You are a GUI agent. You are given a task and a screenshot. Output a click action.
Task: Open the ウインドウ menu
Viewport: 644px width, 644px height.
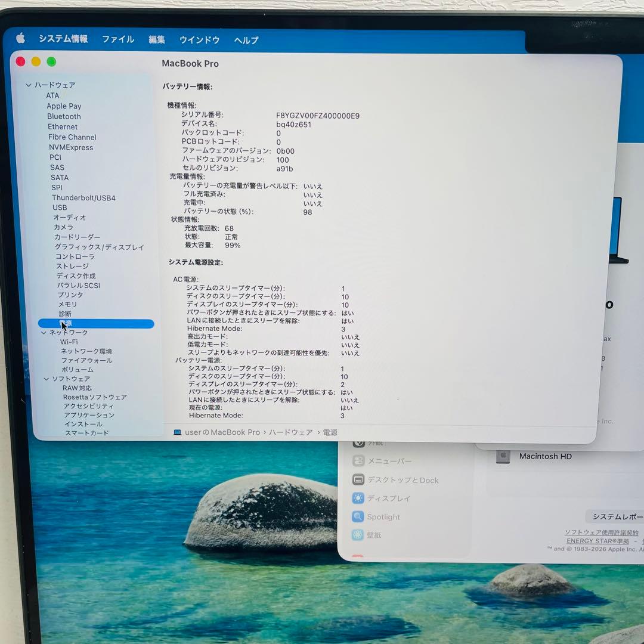coord(199,39)
